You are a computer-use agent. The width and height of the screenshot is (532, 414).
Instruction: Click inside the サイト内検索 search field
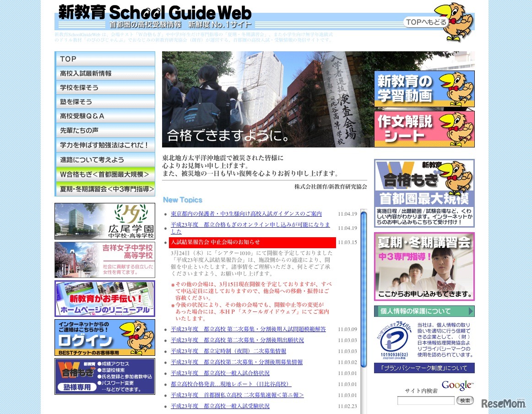click(x=426, y=400)
